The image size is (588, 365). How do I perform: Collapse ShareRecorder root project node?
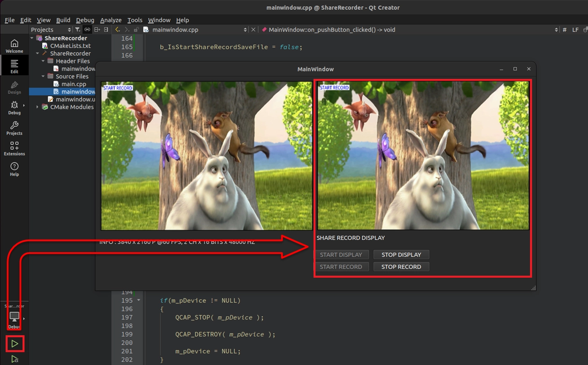point(32,38)
